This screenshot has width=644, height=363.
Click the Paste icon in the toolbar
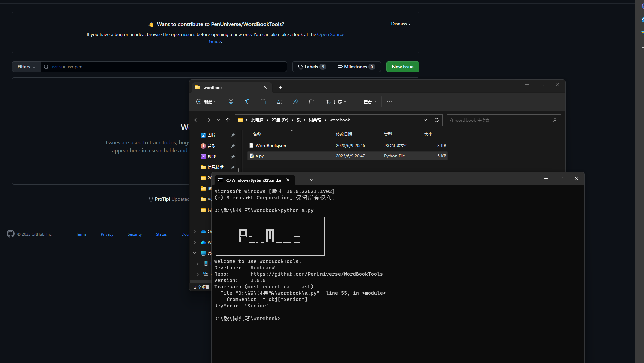263,102
